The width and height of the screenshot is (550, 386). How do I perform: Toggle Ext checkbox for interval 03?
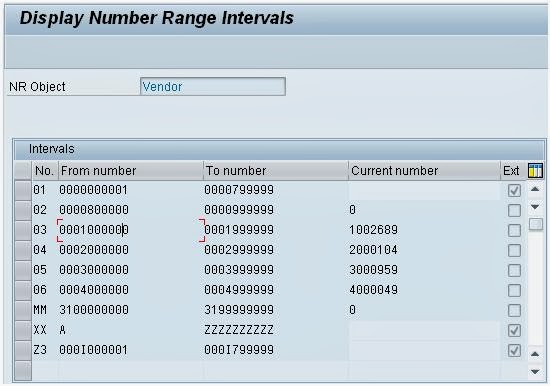tap(514, 231)
